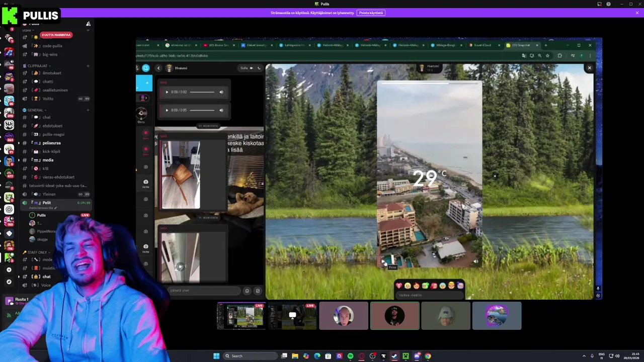Open the emoji picker beside chat input
This screenshot has height=362, width=644.
pyautogui.click(x=247, y=291)
